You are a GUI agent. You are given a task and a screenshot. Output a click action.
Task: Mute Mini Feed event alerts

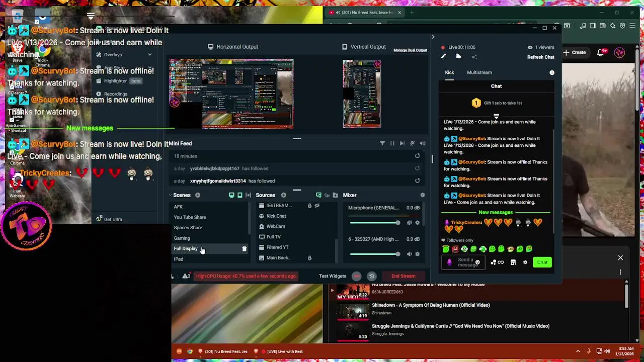pyautogui.click(x=412, y=143)
